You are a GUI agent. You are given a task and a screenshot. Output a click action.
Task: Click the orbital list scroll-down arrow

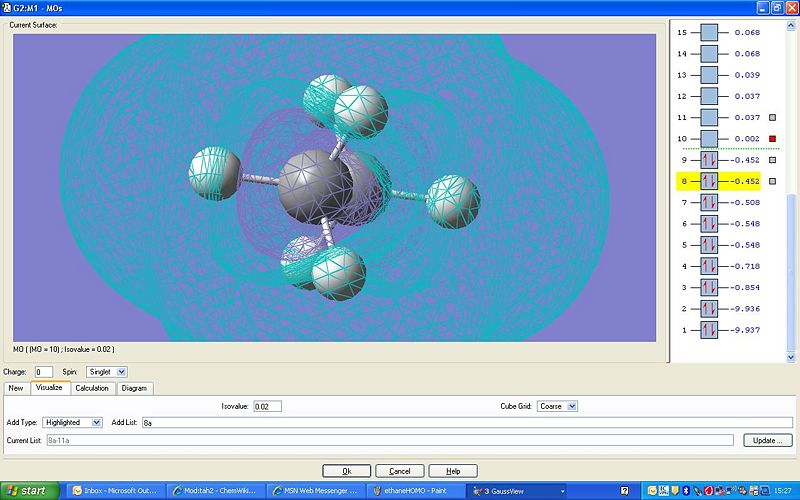pos(791,358)
